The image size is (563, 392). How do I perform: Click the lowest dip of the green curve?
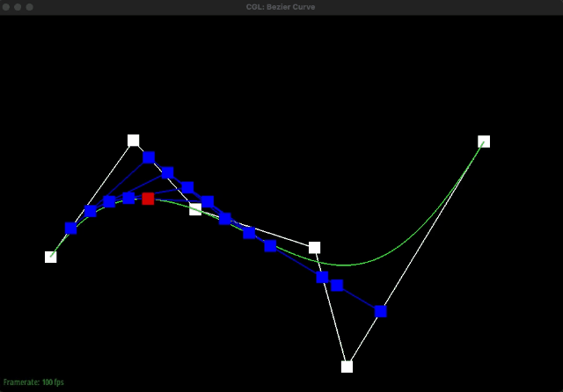click(343, 265)
